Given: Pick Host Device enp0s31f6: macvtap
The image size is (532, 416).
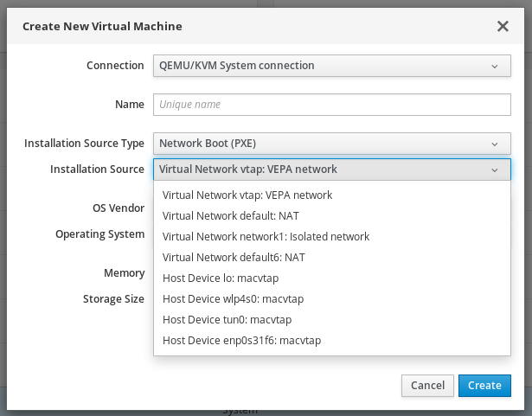Looking at the screenshot, I should [x=241, y=341].
